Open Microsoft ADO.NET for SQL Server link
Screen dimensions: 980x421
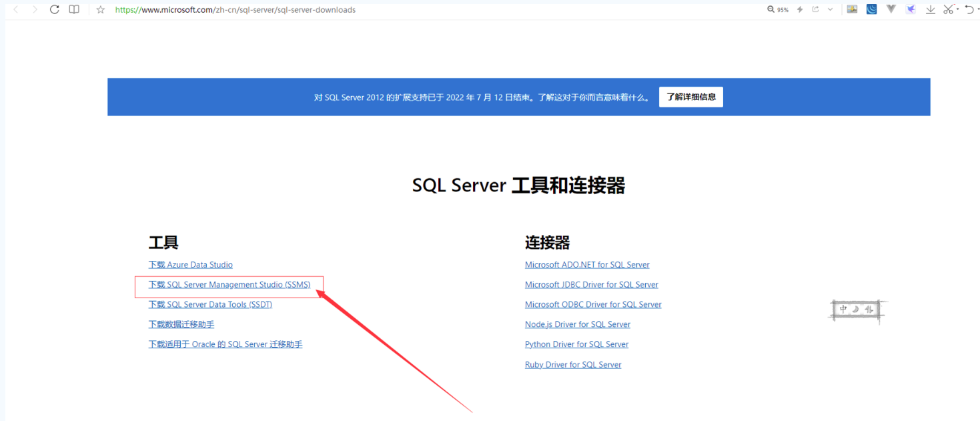click(x=587, y=265)
